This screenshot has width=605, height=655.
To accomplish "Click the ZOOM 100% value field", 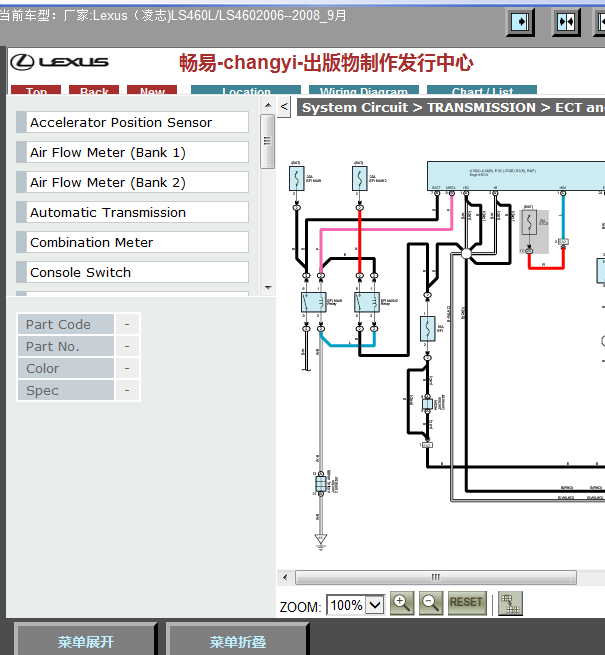I will [346, 604].
